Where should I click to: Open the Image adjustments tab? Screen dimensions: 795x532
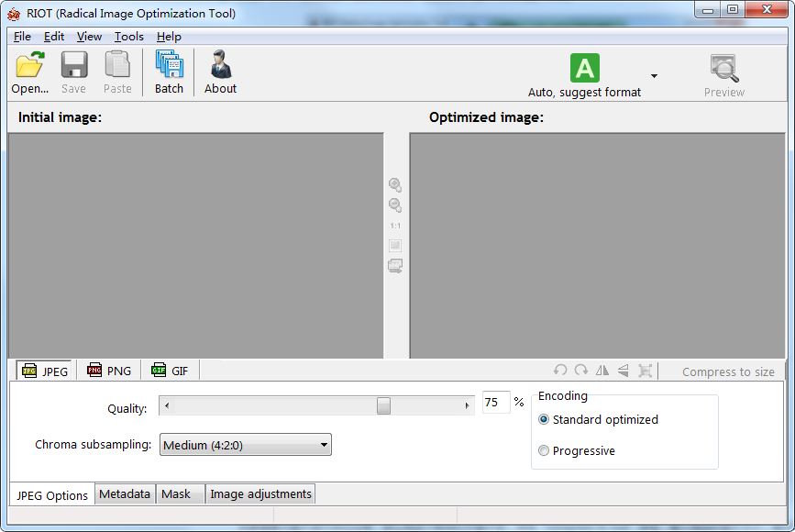coord(260,494)
